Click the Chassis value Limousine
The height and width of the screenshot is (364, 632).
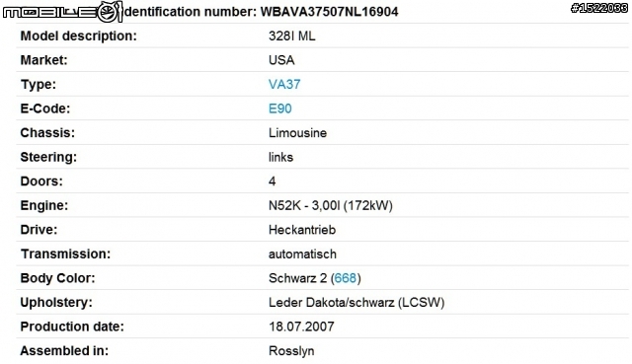[x=297, y=133]
